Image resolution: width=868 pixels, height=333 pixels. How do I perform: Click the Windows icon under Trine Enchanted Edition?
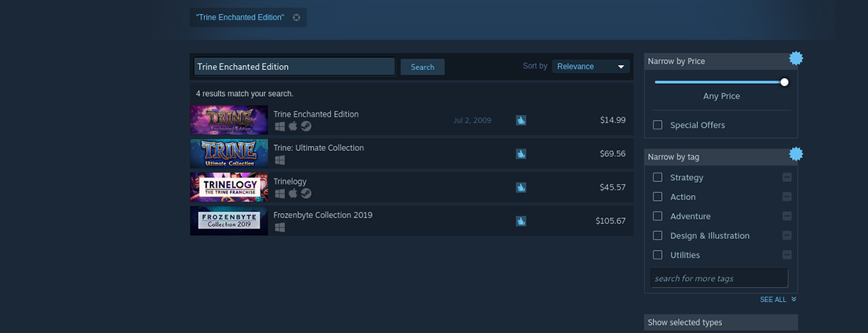pos(279,126)
